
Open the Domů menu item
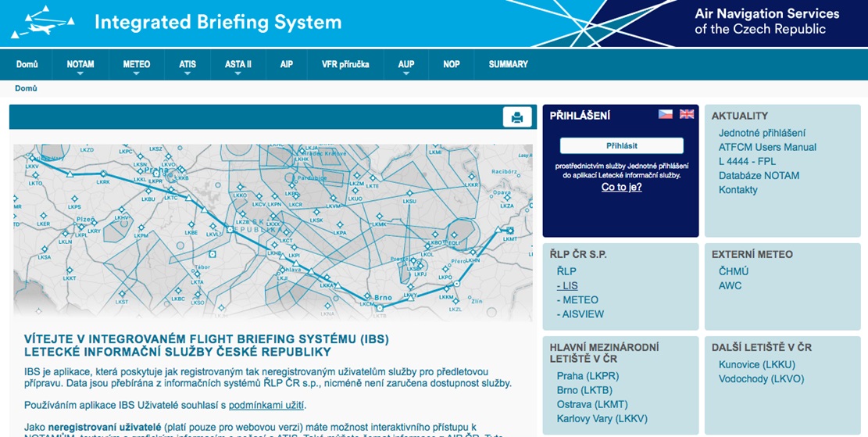(27, 64)
